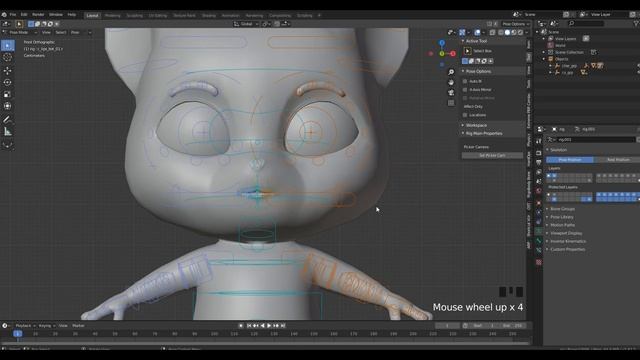Toggle snapping magnet in header

tap(278, 24)
